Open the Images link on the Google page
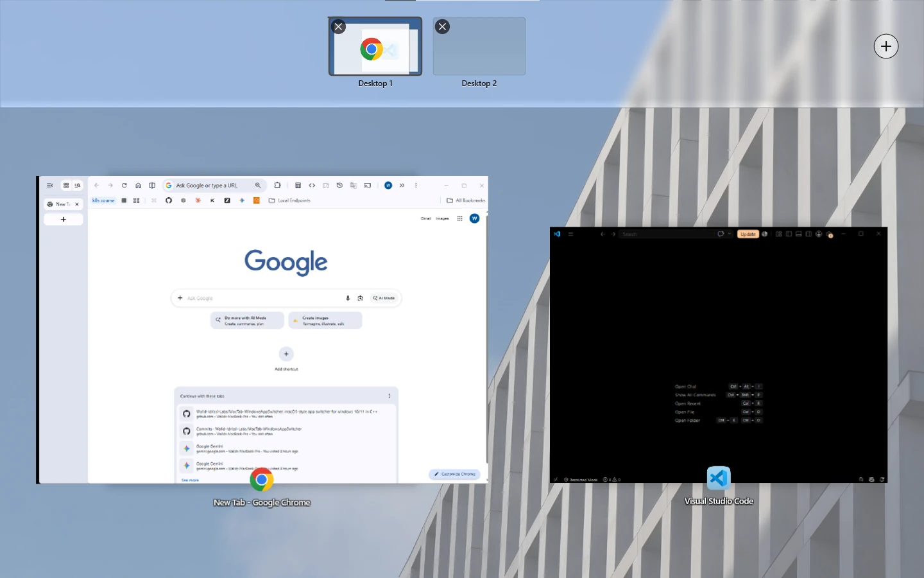The image size is (924, 578). tap(443, 218)
